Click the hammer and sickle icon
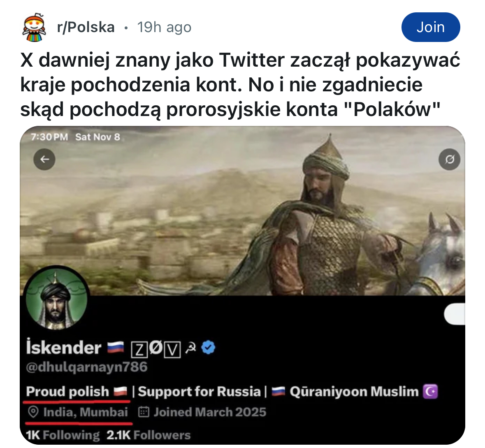 (x=190, y=348)
